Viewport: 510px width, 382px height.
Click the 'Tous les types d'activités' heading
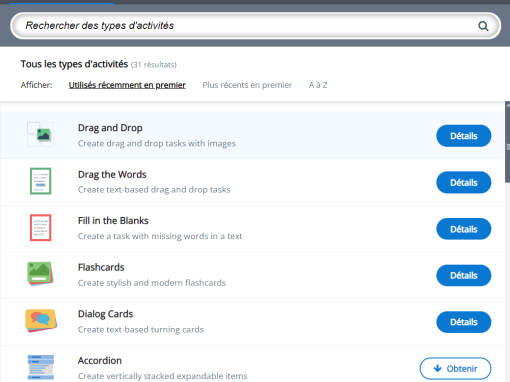(x=74, y=64)
